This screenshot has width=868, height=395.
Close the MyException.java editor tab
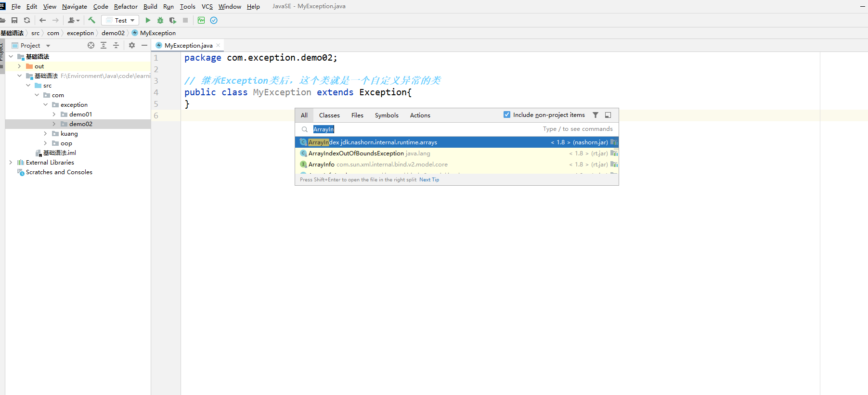[x=218, y=45]
